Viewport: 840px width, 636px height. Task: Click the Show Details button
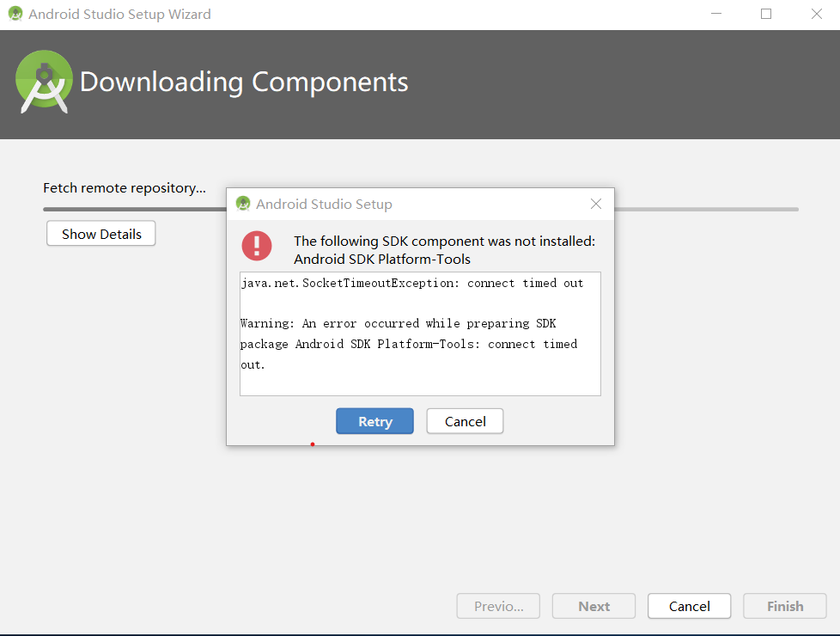(x=100, y=233)
